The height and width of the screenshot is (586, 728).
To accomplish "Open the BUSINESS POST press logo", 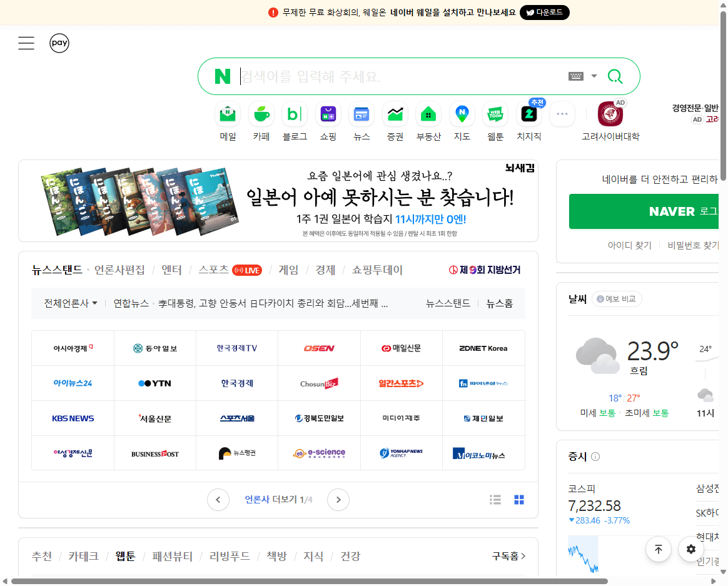I will [155, 453].
